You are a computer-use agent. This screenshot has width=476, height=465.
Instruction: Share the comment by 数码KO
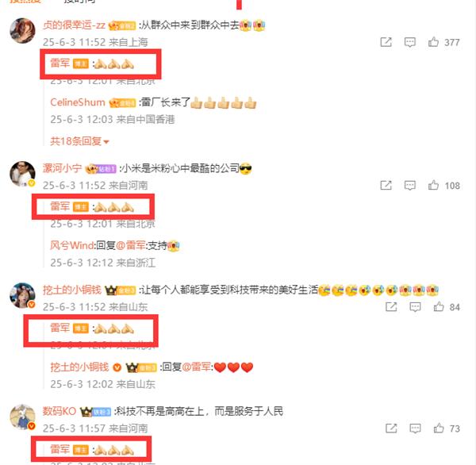tap(391, 428)
